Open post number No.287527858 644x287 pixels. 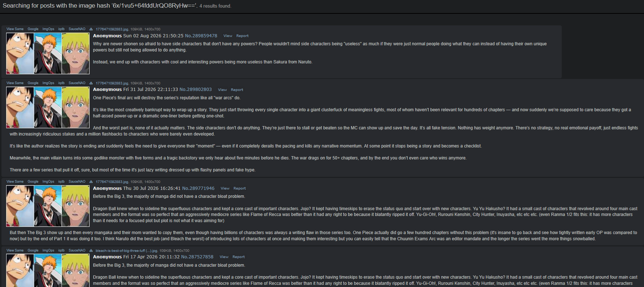point(197,257)
